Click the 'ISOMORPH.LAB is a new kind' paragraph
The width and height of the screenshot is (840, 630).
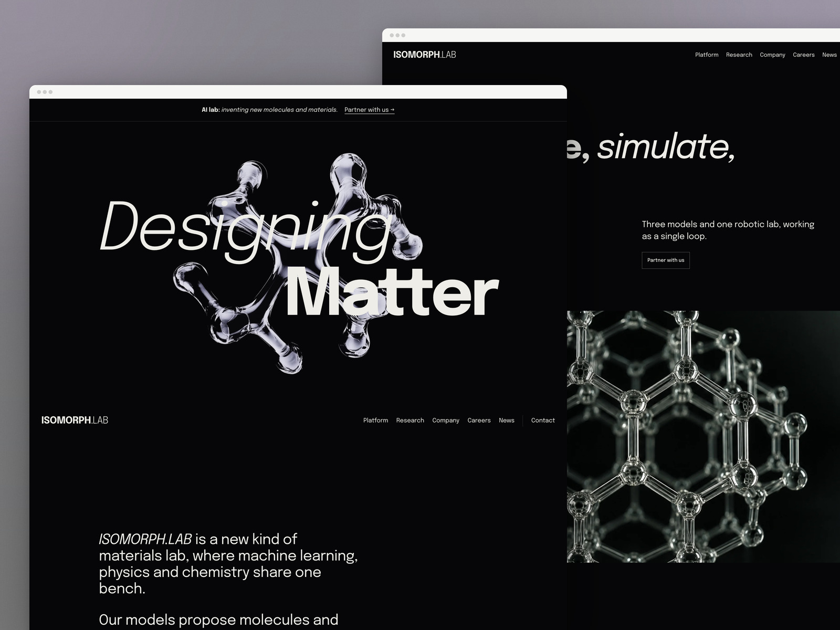pyautogui.click(x=228, y=563)
